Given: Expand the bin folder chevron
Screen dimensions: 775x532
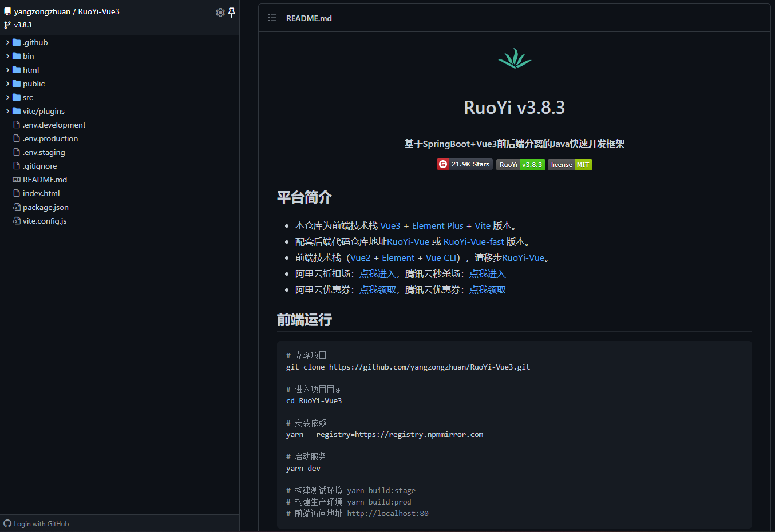Looking at the screenshot, I should pos(7,56).
